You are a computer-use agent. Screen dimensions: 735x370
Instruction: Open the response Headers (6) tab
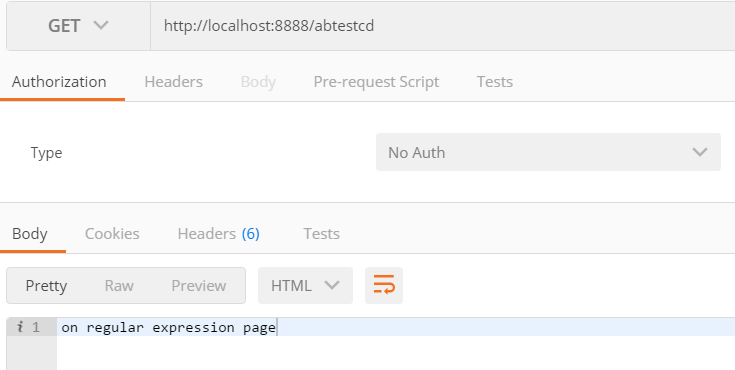218,234
